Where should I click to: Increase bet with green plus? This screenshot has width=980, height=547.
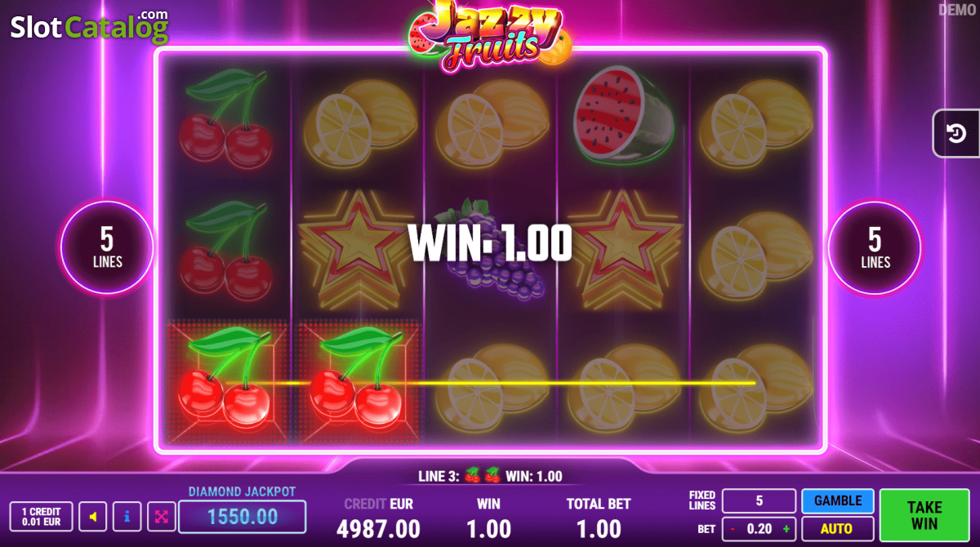(x=786, y=528)
